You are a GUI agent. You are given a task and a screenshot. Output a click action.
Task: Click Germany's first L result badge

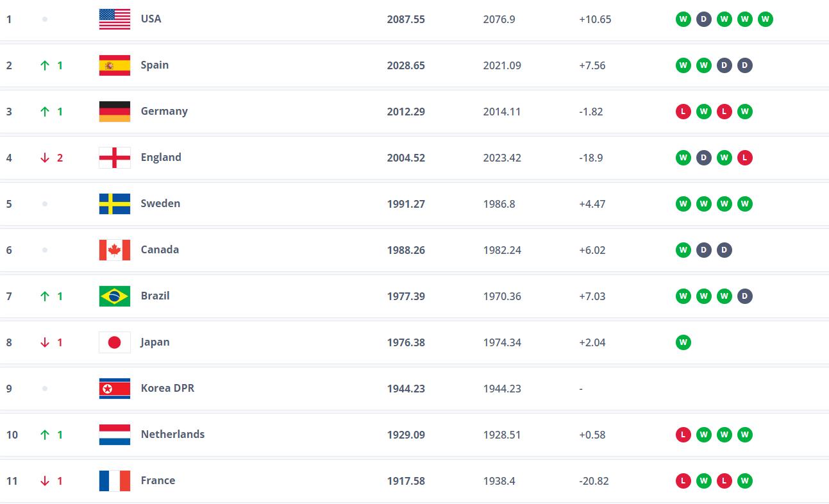click(683, 112)
